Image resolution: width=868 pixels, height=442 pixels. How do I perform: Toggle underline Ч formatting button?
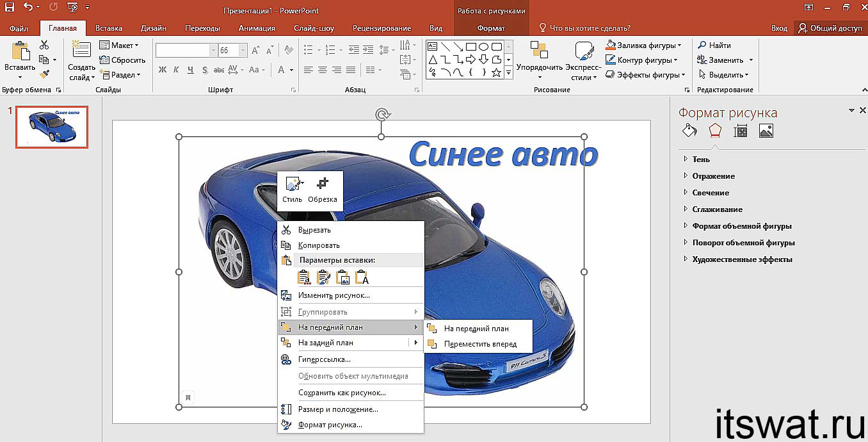191,70
